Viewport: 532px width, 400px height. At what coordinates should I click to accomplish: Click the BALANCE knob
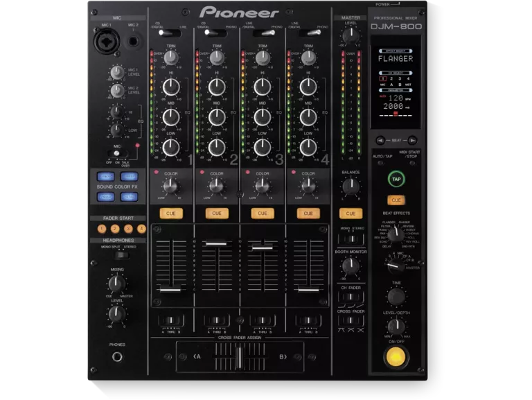click(x=351, y=186)
